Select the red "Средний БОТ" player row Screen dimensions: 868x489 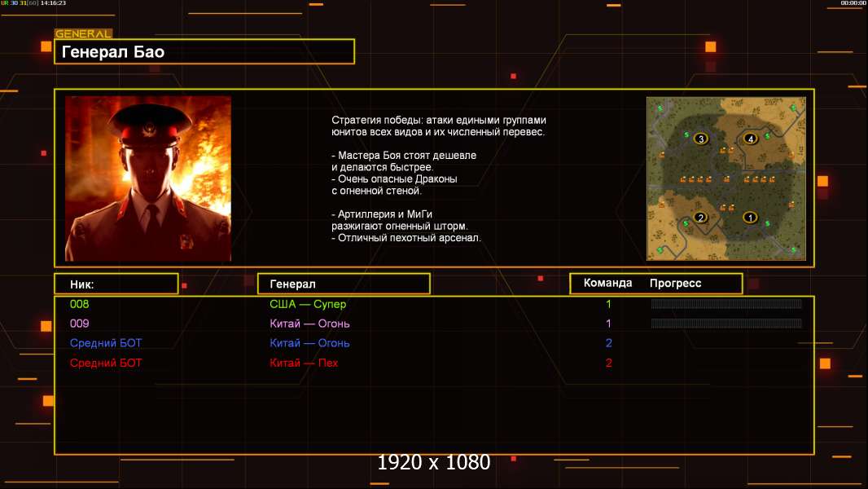(x=106, y=363)
